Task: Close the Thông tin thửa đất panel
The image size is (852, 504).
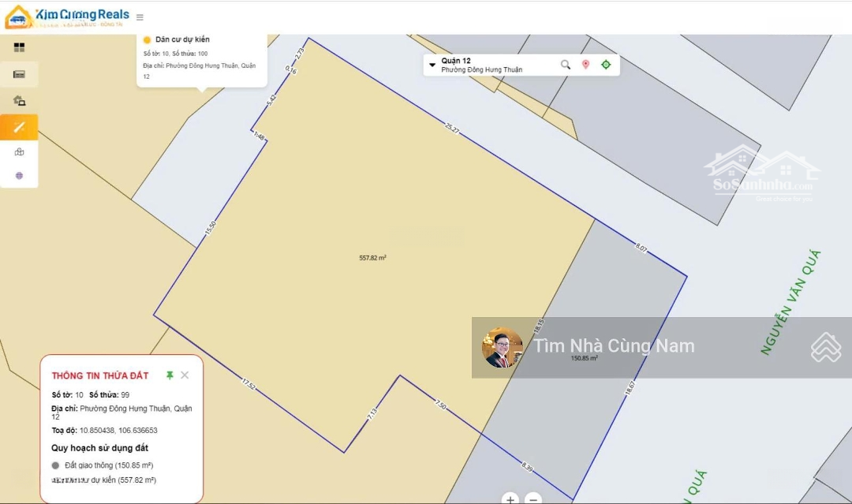Action: point(185,375)
